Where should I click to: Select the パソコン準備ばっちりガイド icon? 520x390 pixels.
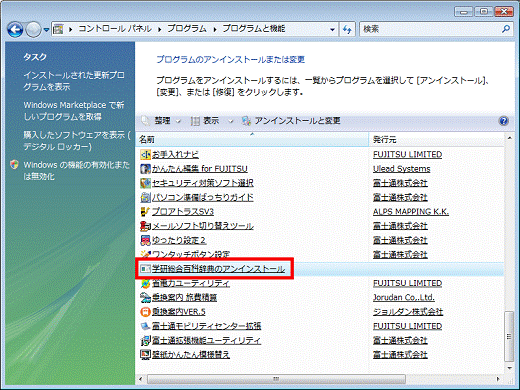click(145, 197)
